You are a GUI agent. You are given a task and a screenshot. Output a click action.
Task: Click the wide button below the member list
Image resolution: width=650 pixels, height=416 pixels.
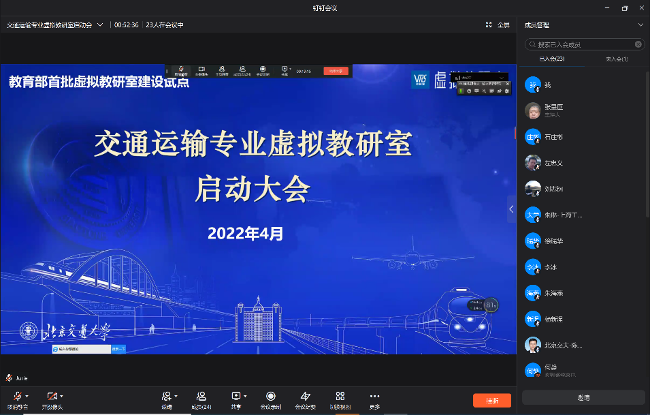coord(583,398)
